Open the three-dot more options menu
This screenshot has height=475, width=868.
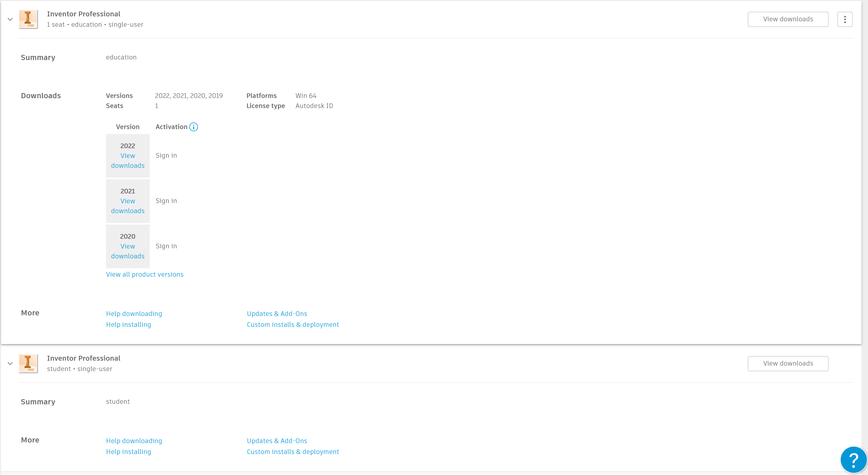[845, 20]
